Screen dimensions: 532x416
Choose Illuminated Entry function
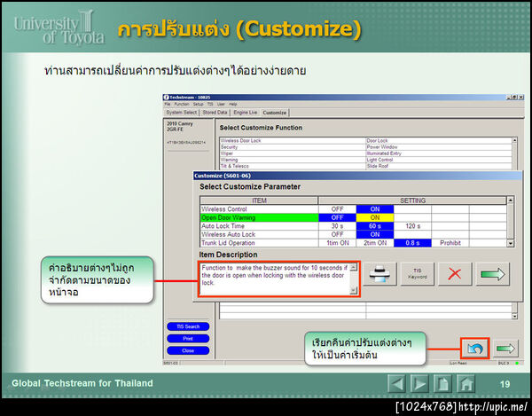point(439,153)
